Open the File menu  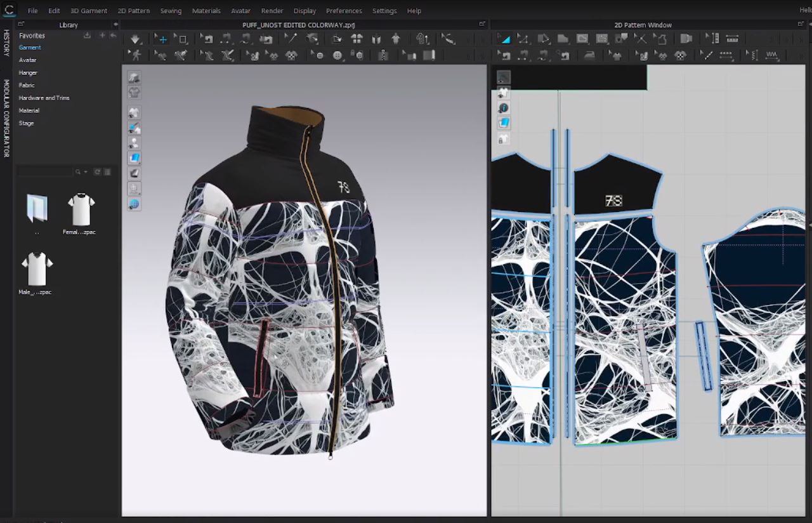pos(33,11)
